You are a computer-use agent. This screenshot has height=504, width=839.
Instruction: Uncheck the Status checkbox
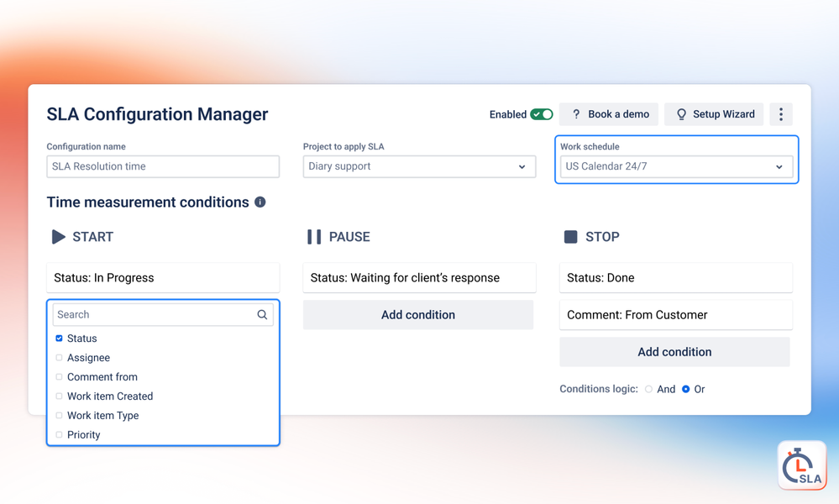pyautogui.click(x=59, y=339)
